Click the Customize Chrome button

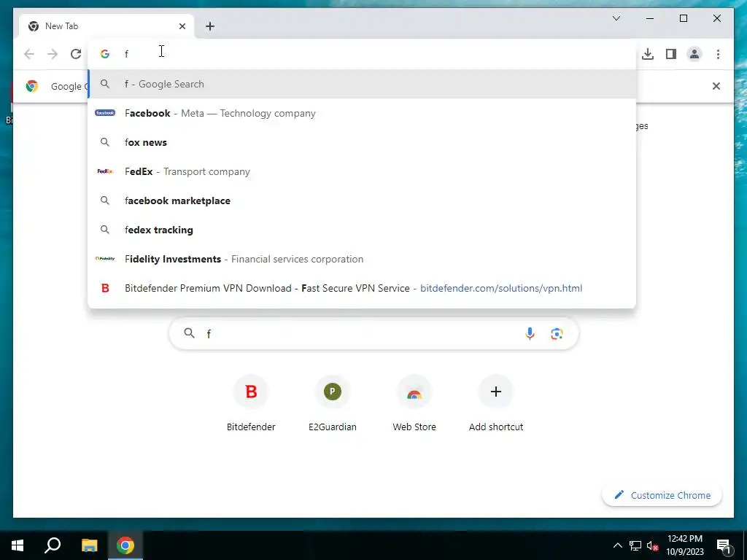[662, 495]
